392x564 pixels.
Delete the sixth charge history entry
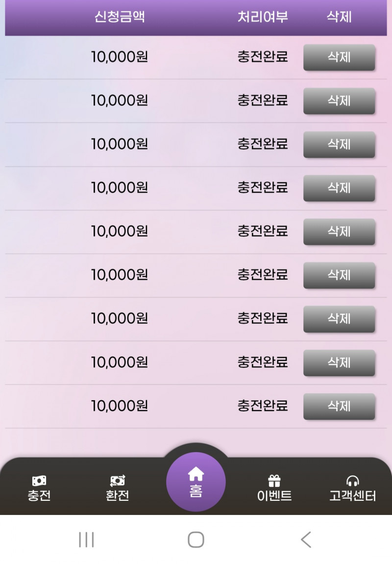pyautogui.click(x=339, y=276)
